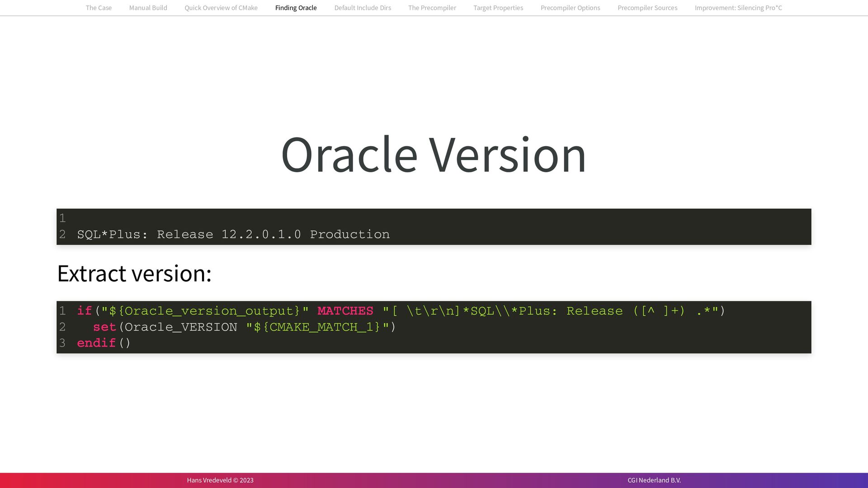Image resolution: width=868 pixels, height=488 pixels.
Task: Click the SQL*Plus Release 12.2.0.1.0 output line
Action: coord(233,234)
